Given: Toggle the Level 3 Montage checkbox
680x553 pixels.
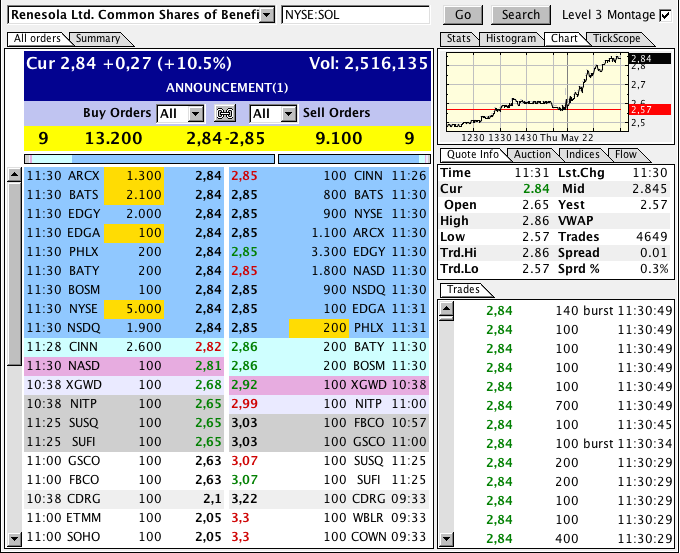Looking at the screenshot, I should [x=665, y=15].
